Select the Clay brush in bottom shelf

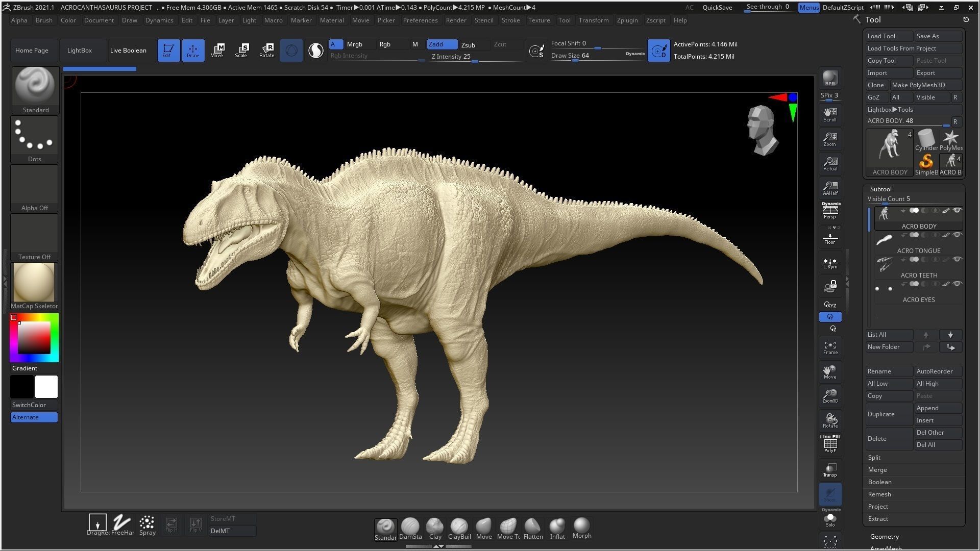435,529
